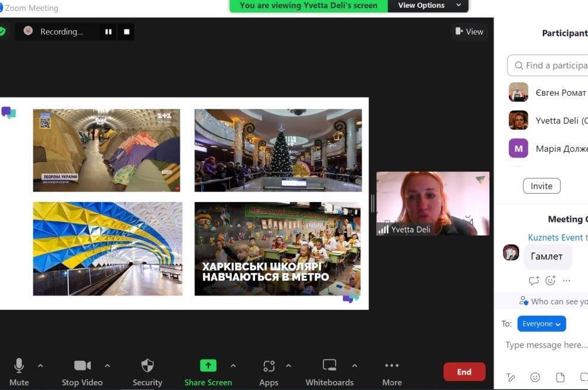Expand the View Options dropdown

[x=428, y=5]
